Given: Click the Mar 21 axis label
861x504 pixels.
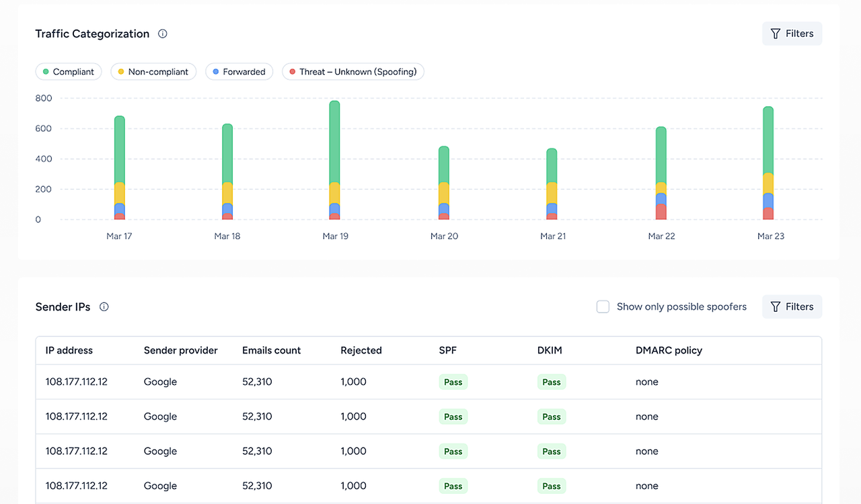Looking at the screenshot, I should (553, 236).
